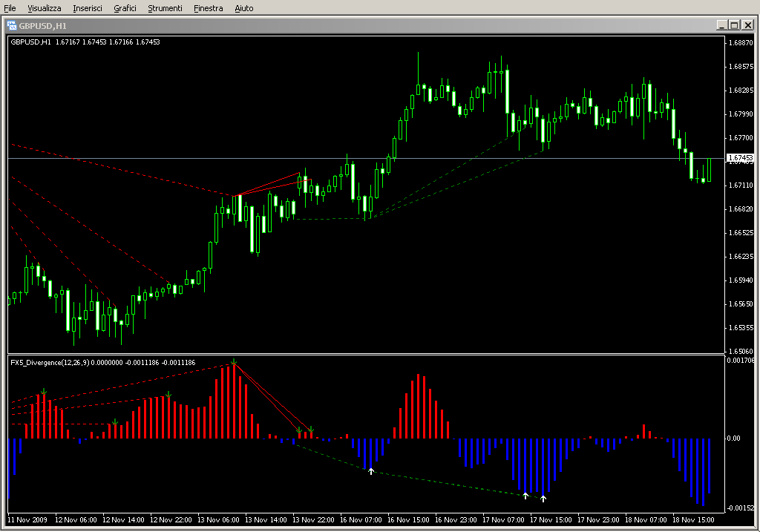The image size is (760, 532).
Task: Click the 1.67700 price axis label
Action: [x=741, y=137]
